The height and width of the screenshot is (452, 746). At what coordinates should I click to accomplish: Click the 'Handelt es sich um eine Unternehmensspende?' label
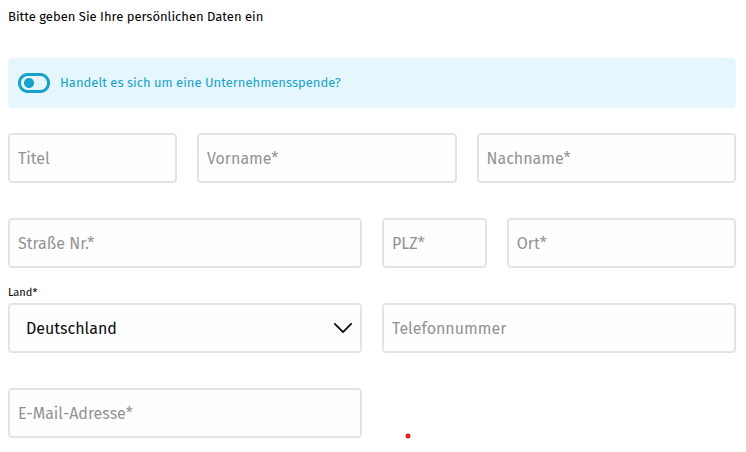[x=200, y=83]
